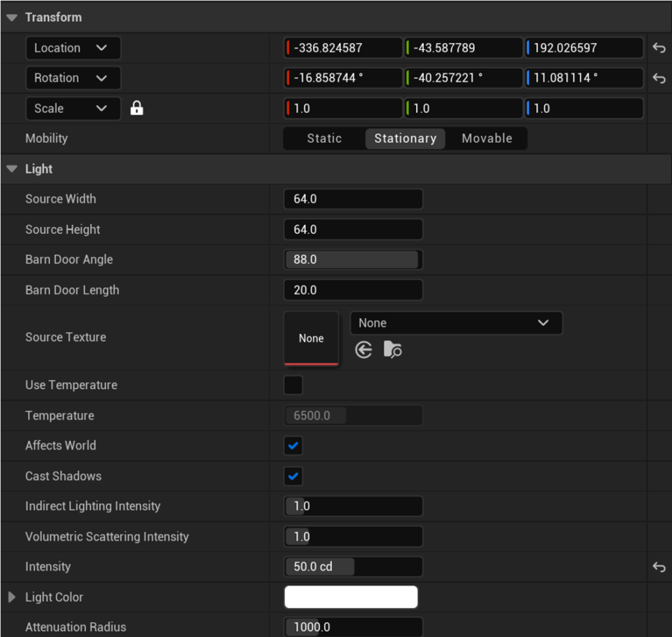Uncheck Affects World checkbox

click(x=293, y=445)
